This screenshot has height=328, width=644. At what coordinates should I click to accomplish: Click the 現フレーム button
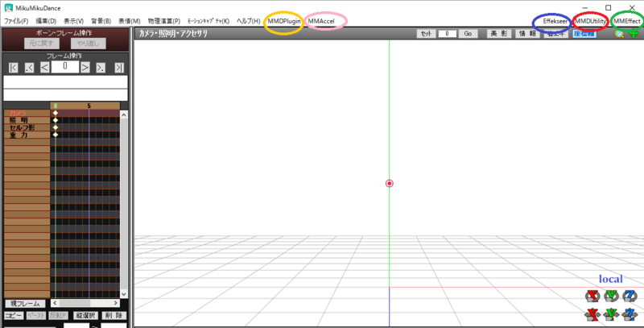[x=25, y=304]
